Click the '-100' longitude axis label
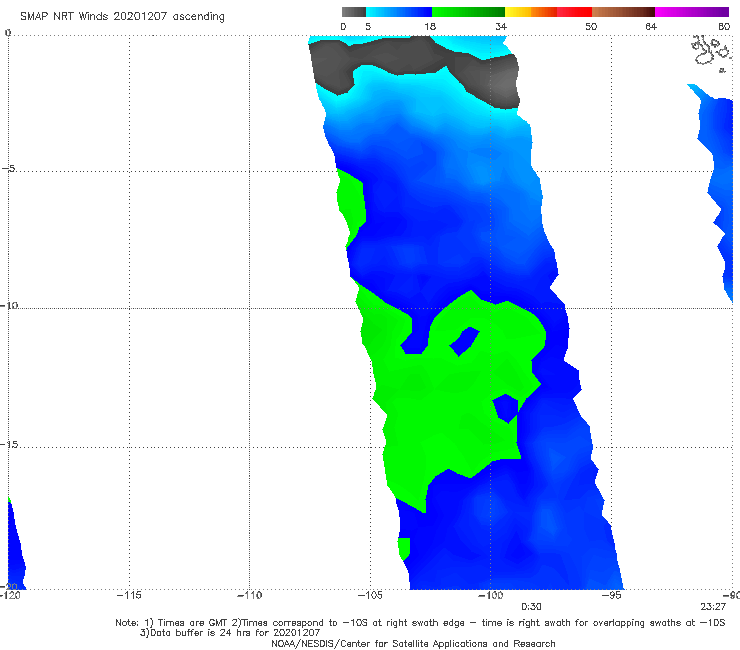The width and height of the screenshot is (740, 650). point(490,595)
